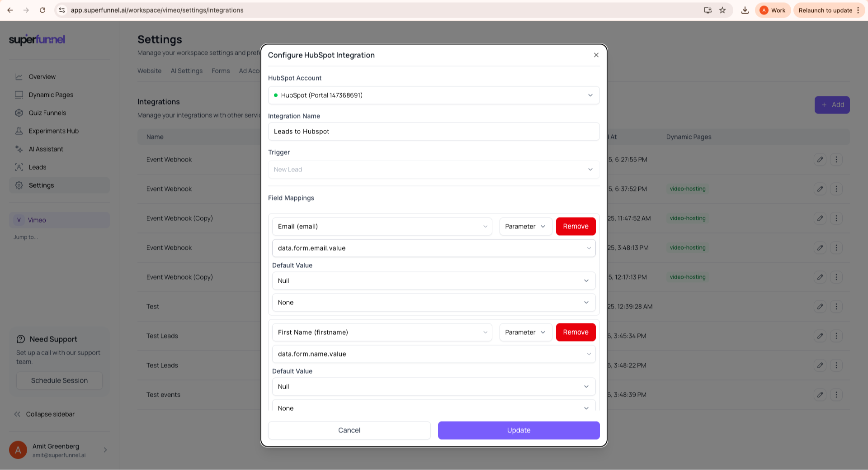The height and width of the screenshot is (470, 868).
Task: Cancel the integration configuration
Action: point(349,431)
